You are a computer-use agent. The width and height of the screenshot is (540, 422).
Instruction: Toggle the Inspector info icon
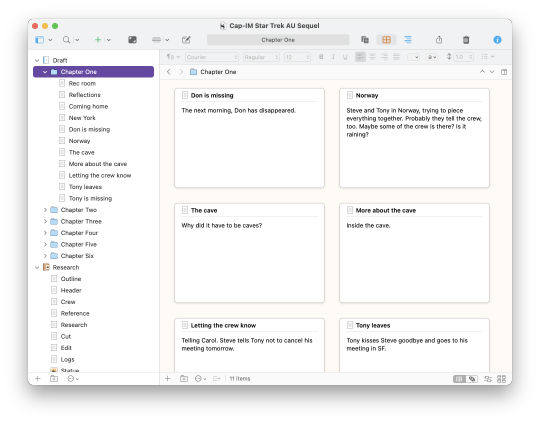click(x=497, y=40)
